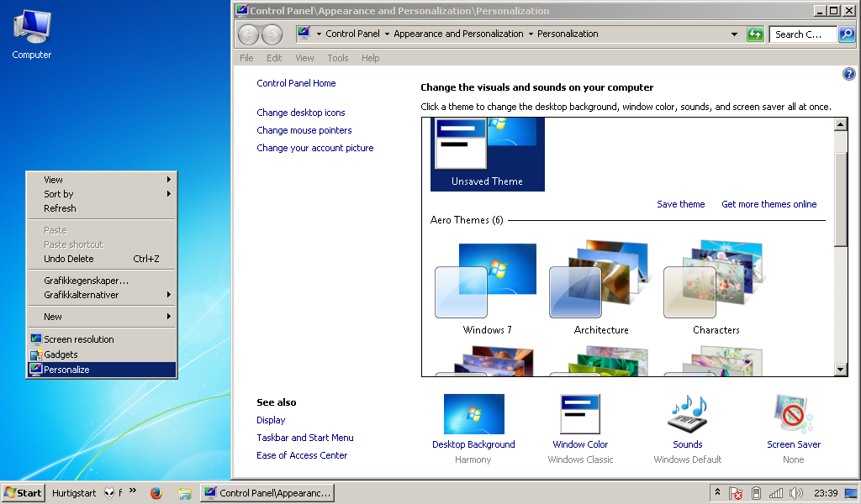The image size is (861, 504).
Task: Click Save theme link
Action: coord(680,204)
